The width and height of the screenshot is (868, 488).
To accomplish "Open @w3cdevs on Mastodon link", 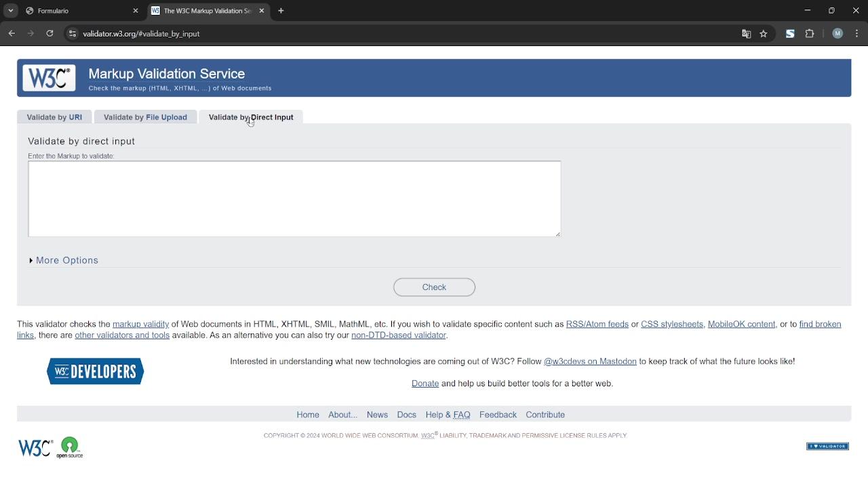I will (590, 362).
